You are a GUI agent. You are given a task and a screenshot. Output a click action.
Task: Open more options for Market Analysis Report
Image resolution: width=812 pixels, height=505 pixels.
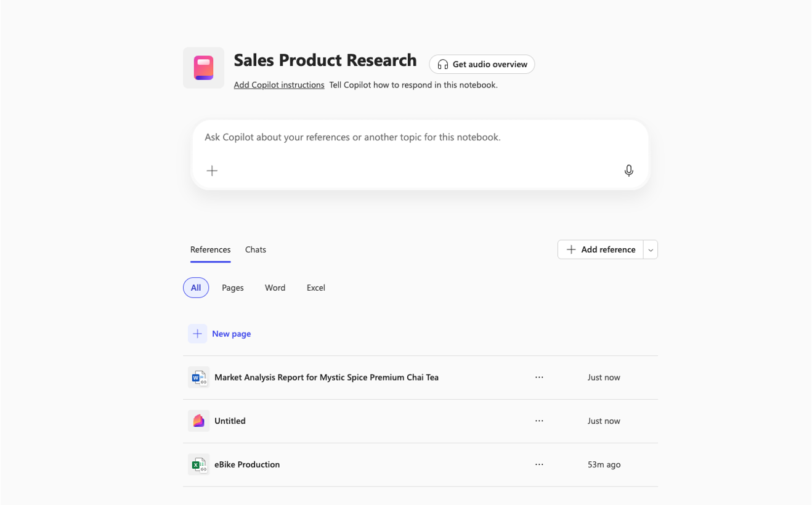(x=539, y=378)
